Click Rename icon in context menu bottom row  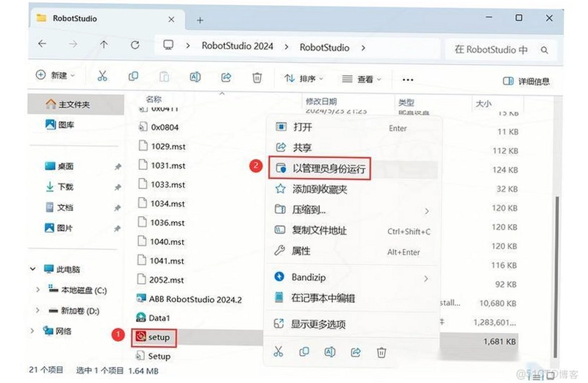tap(329, 352)
